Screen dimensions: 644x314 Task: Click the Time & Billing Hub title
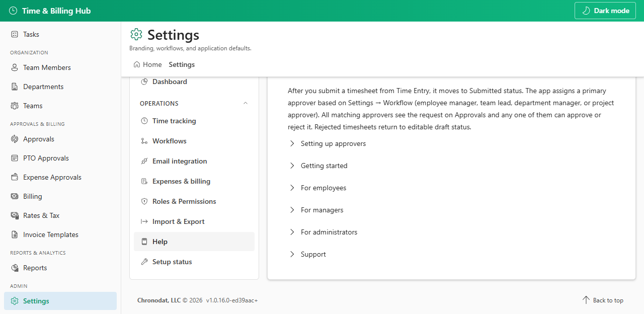click(56, 11)
